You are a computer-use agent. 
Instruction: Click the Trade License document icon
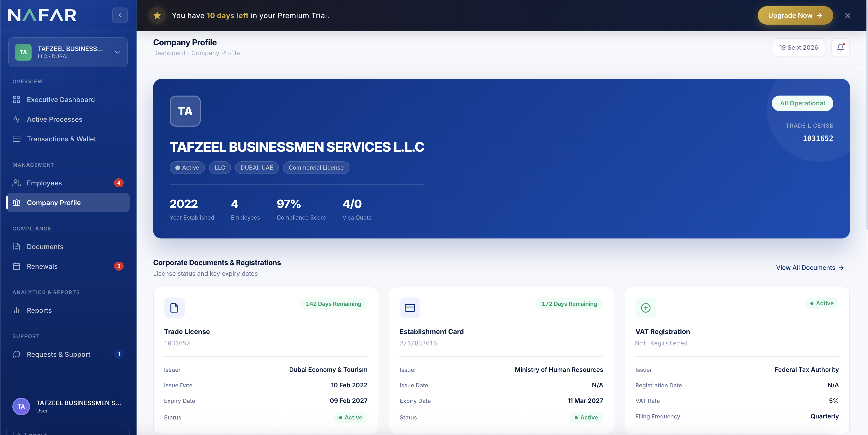(174, 308)
